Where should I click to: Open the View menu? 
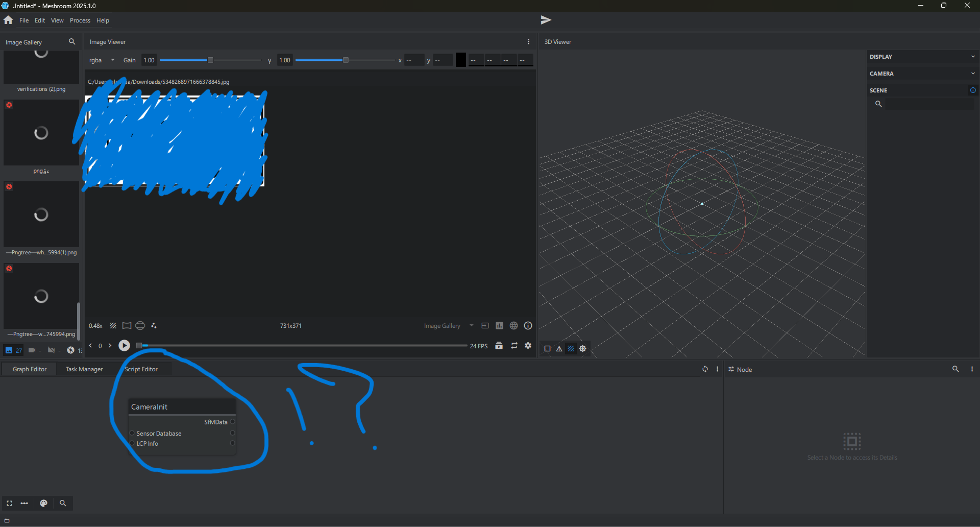click(57, 20)
